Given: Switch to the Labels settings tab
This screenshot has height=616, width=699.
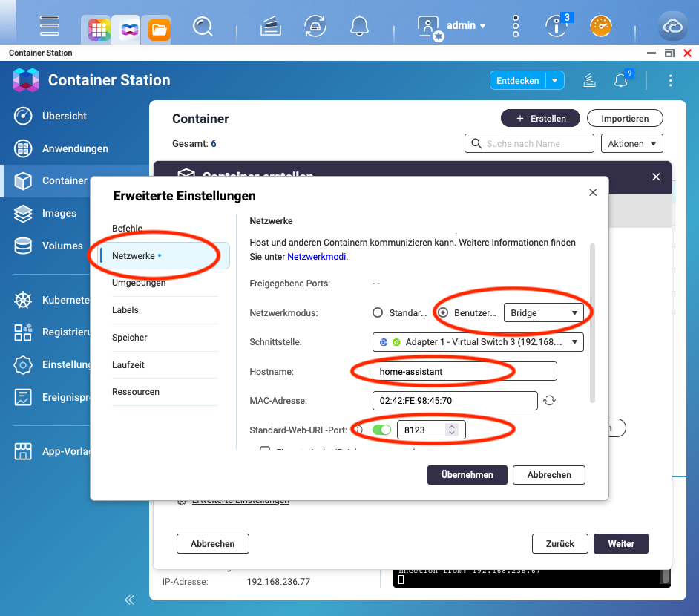Looking at the screenshot, I should (x=126, y=309).
